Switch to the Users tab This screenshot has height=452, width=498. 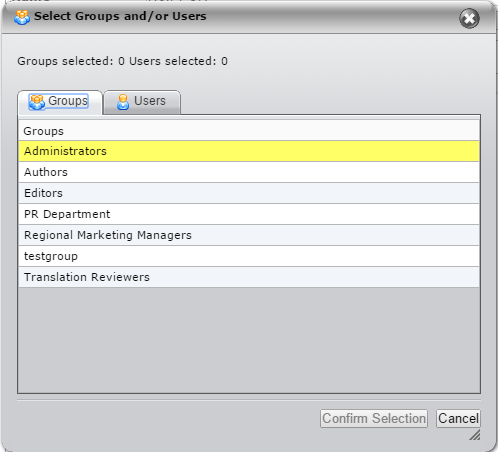click(142, 102)
